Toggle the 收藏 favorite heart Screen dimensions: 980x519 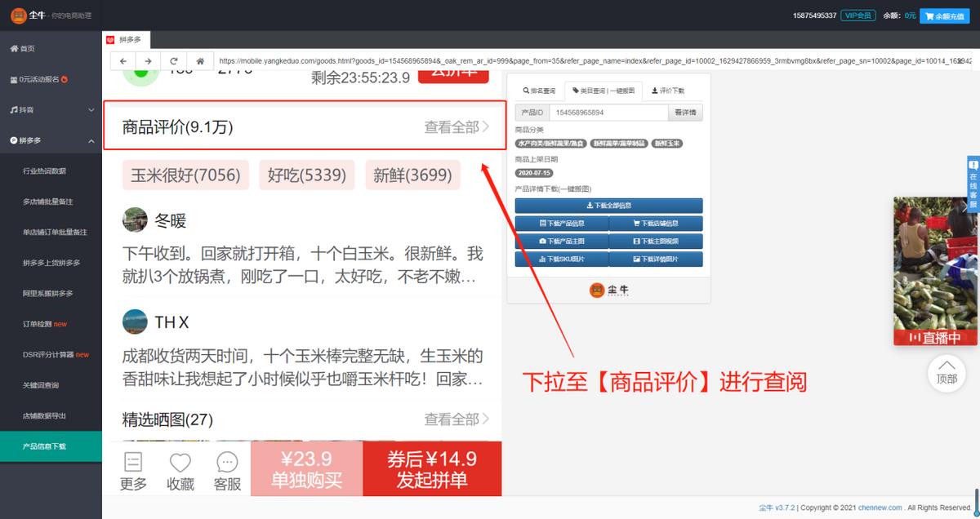point(180,463)
